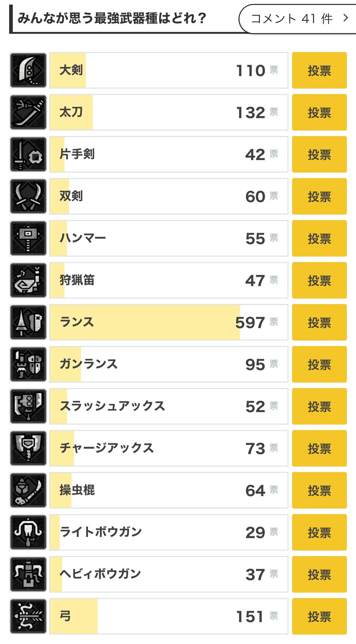
Task: Click the Hammer (ハンマー) weapon icon
Action: coord(28,238)
